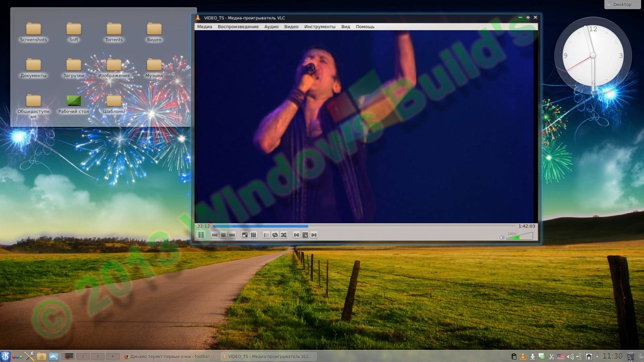The image size is (644, 362).
Task: Stop VLC playback
Action: click(223, 235)
